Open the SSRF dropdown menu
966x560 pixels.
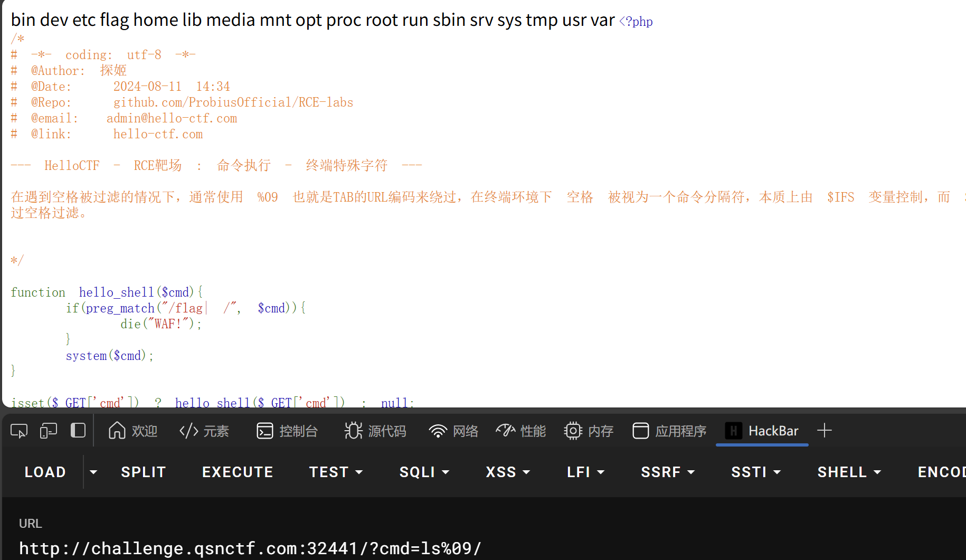pos(668,472)
